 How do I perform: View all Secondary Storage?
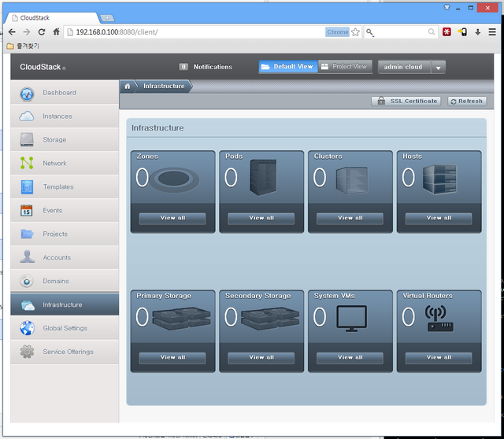pos(261,357)
